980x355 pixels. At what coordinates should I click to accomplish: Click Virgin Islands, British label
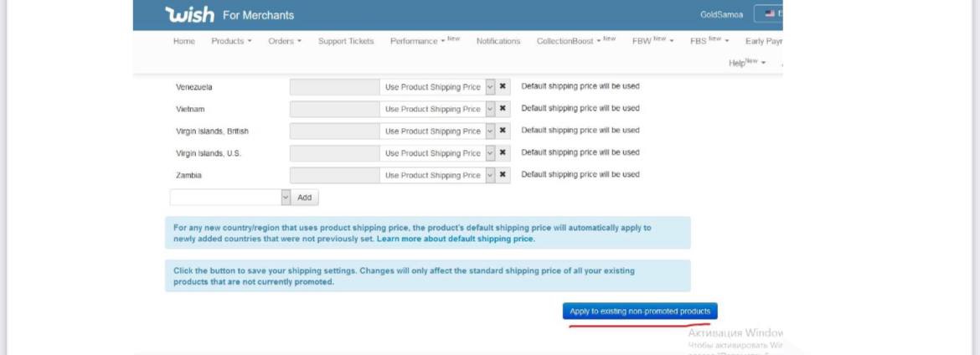[x=212, y=132]
